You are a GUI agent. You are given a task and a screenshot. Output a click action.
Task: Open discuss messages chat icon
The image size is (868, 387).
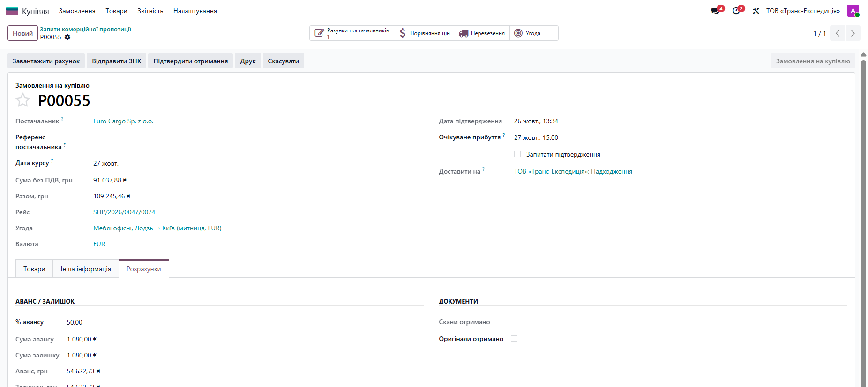[715, 11]
